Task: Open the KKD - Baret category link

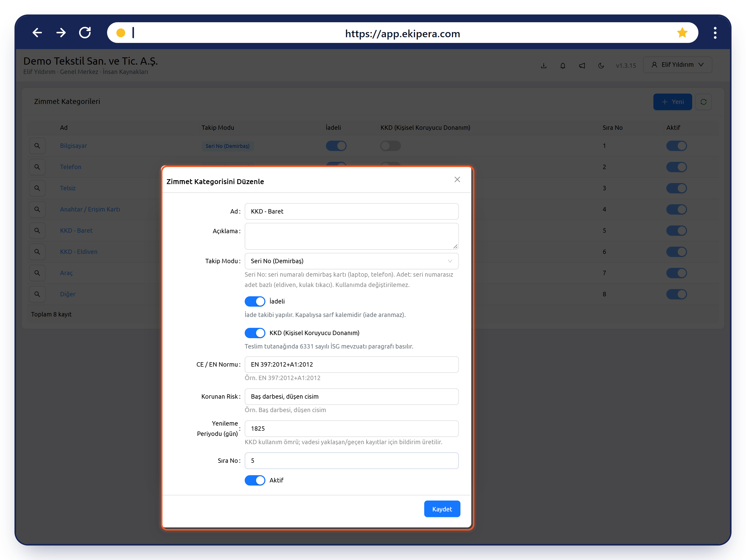Action: tap(76, 231)
